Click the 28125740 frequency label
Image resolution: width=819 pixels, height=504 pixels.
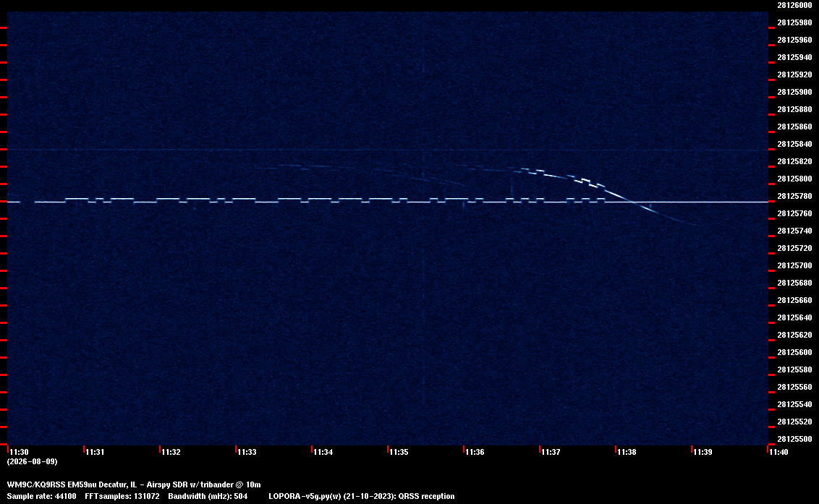click(x=794, y=231)
